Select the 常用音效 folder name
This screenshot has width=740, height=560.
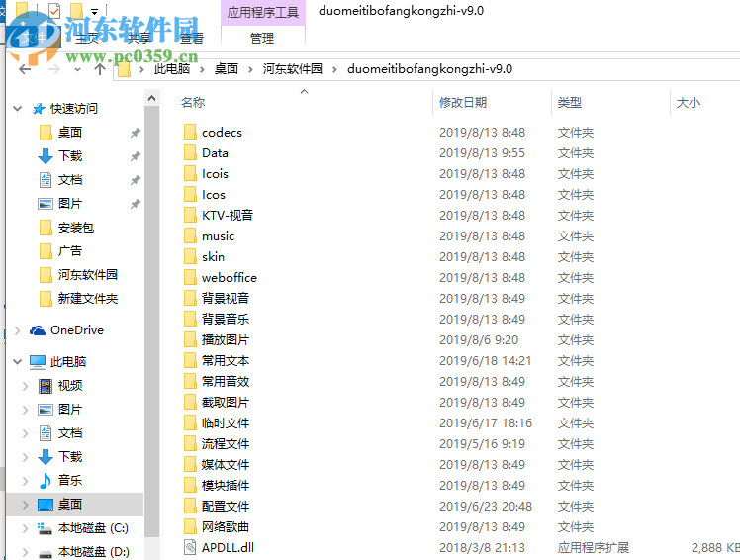tap(226, 382)
